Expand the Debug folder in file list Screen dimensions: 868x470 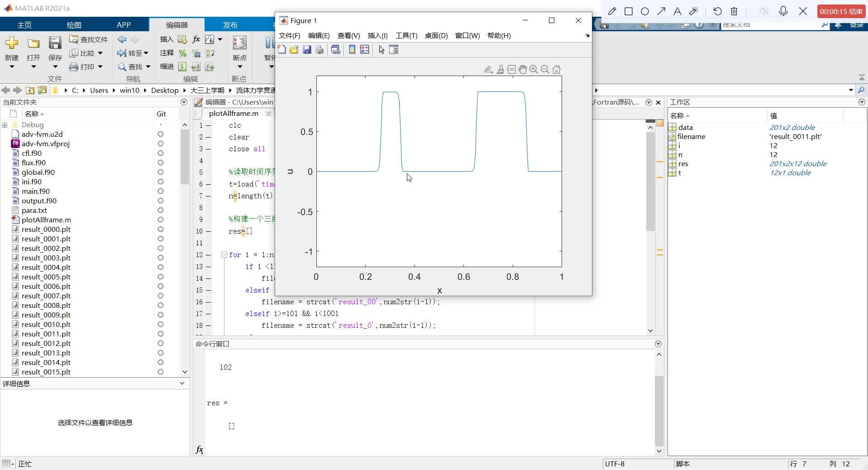coord(5,125)
